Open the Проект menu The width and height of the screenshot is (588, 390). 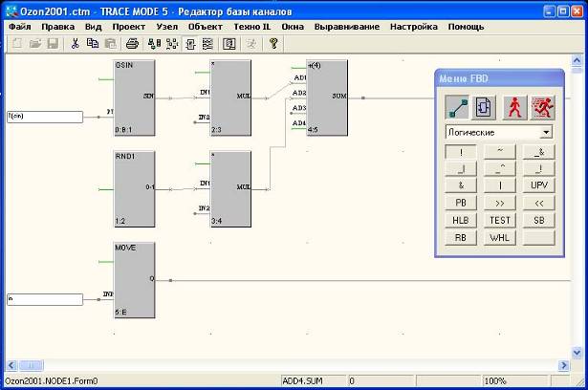[x=129, y=27]
